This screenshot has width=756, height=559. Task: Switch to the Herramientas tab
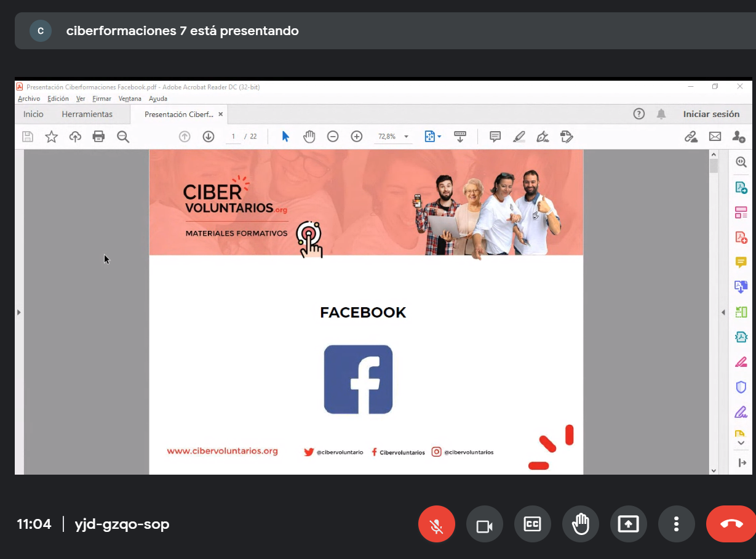coord(87,114)
